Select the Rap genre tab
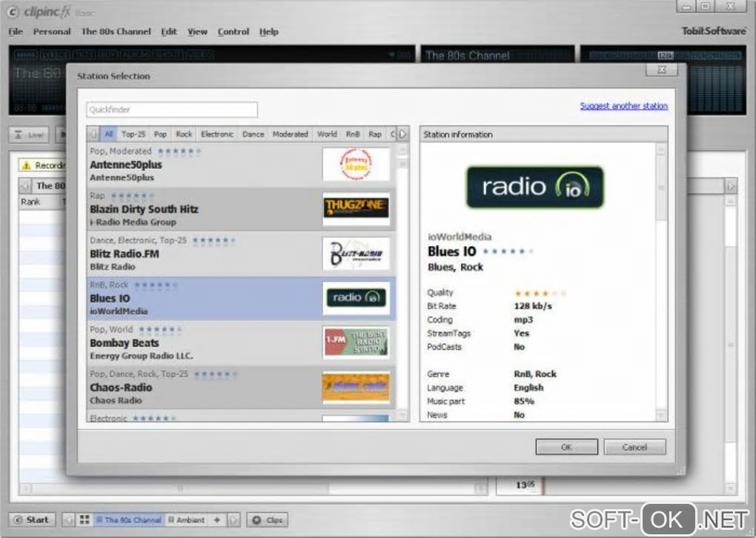The image size is (756, 538). [x=374, y=134]
